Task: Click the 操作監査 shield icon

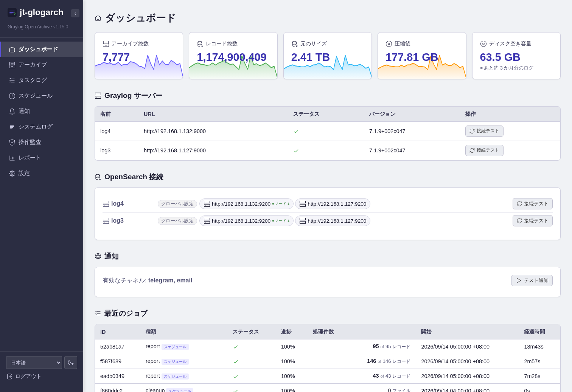Action: point(12,143)
